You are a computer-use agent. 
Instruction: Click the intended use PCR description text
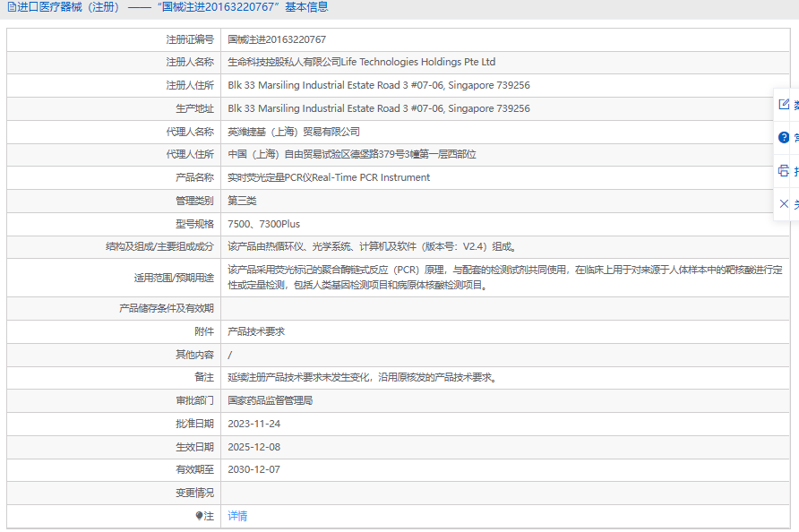(x=505, y=278)
